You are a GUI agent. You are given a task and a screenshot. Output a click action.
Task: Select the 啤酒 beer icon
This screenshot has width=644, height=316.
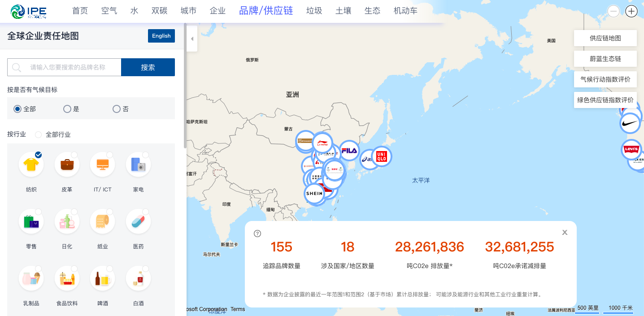[x=103, y=278]
